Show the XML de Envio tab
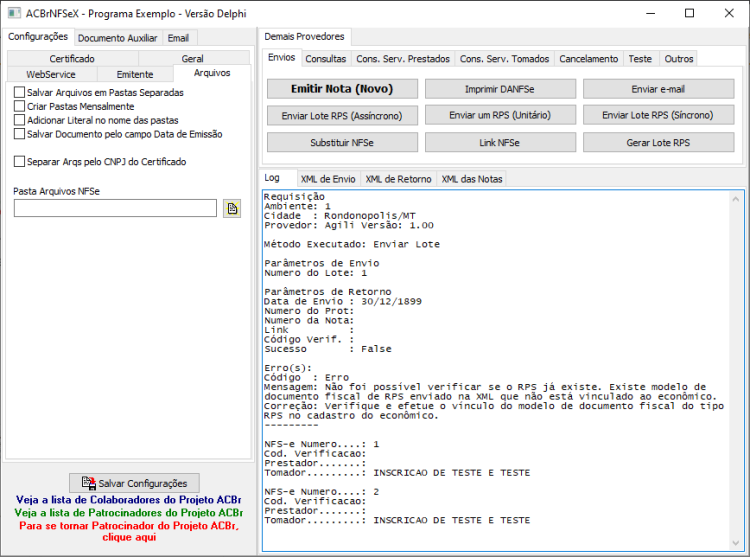 point(328,179)
